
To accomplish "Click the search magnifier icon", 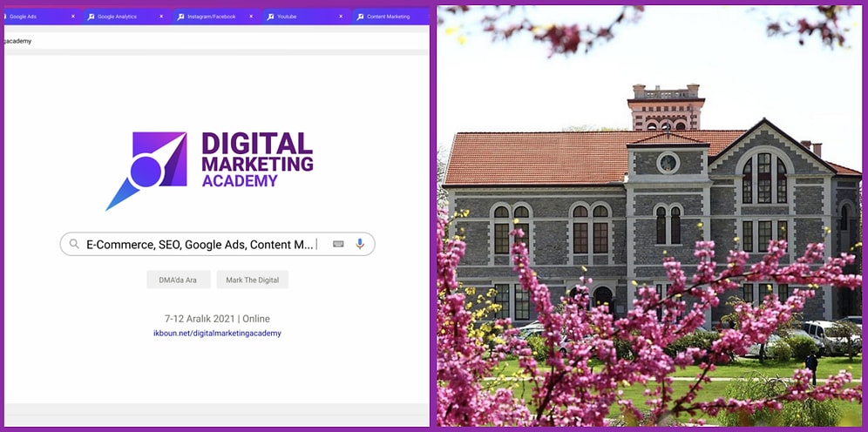I will [74, 244].
